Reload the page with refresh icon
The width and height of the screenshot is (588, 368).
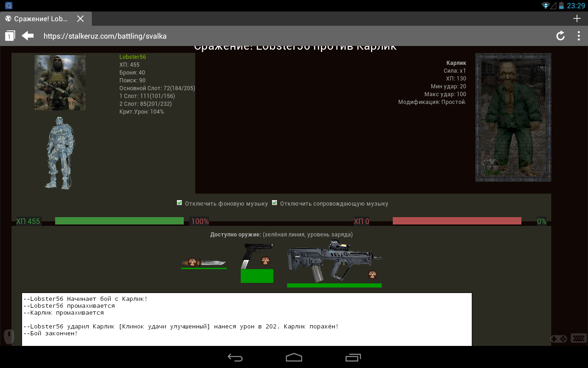[560, 36]
